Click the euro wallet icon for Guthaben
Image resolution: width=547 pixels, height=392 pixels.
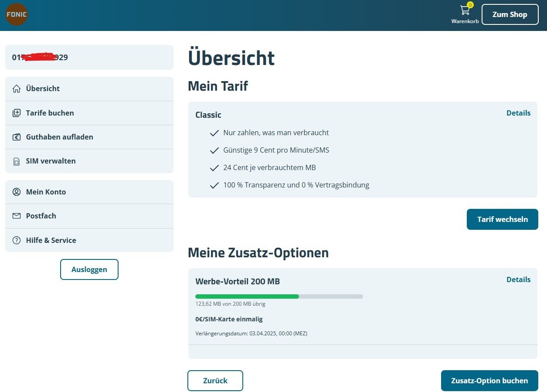(17, 137)
